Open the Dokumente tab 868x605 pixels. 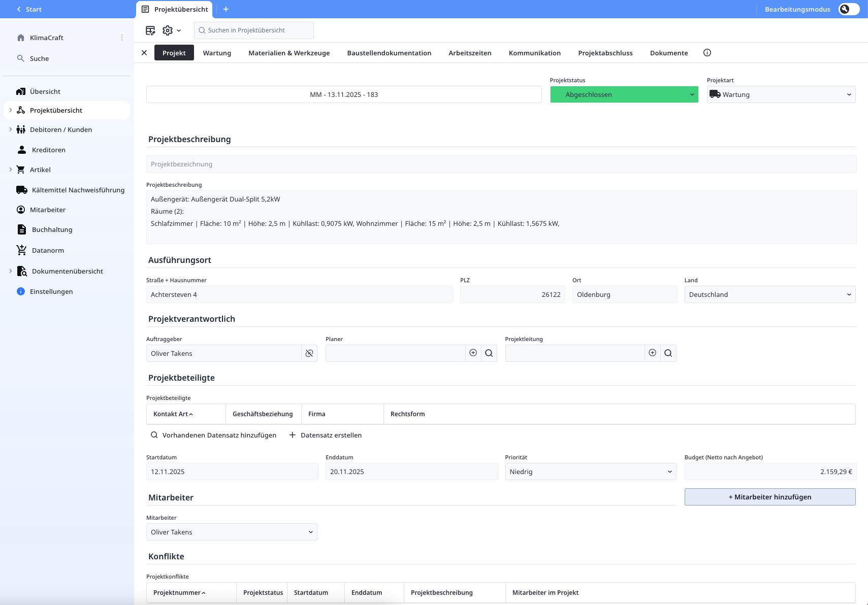[x=669, y=52]
